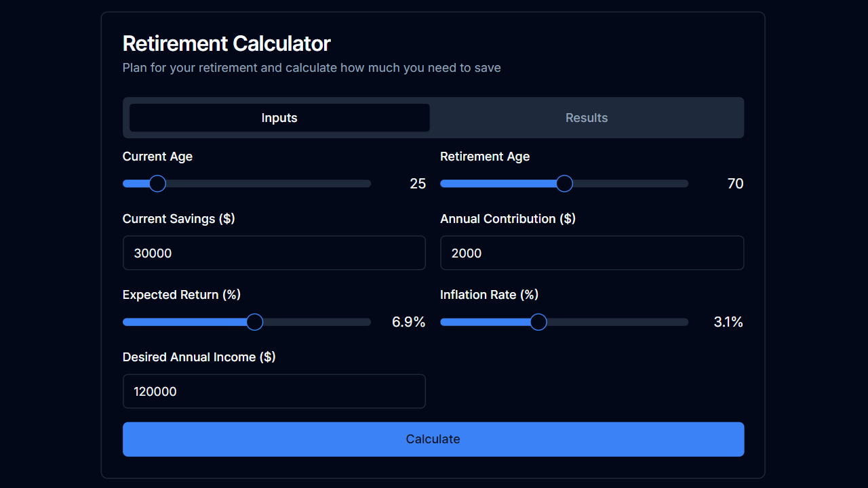Image resolution: width=868 pixels, height=488 pixels.
Task: Click the Inflation Rate slider handle
Action: [538, 321]
